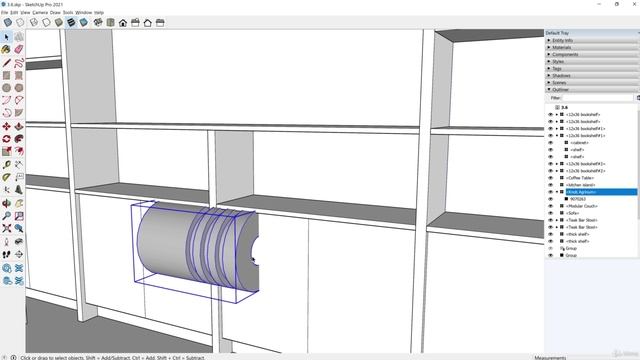Switch to Wireframe face style
The height and width of the screenshot is (360, 640).
34,22
